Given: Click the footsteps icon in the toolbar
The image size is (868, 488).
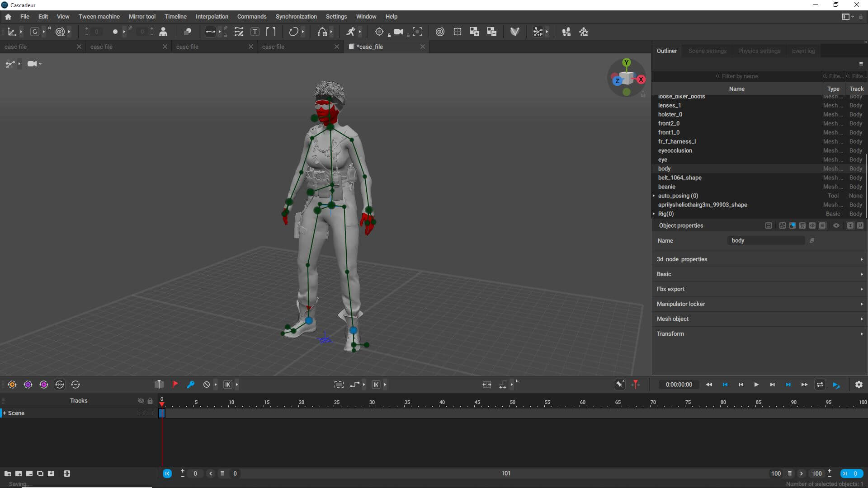Looking at the screenshot, I should click(x=566, y=32).
